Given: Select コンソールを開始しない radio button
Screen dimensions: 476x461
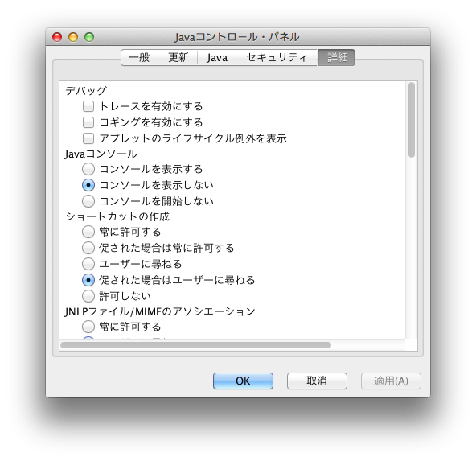Looking at the screenshot, I should point(88,201).
